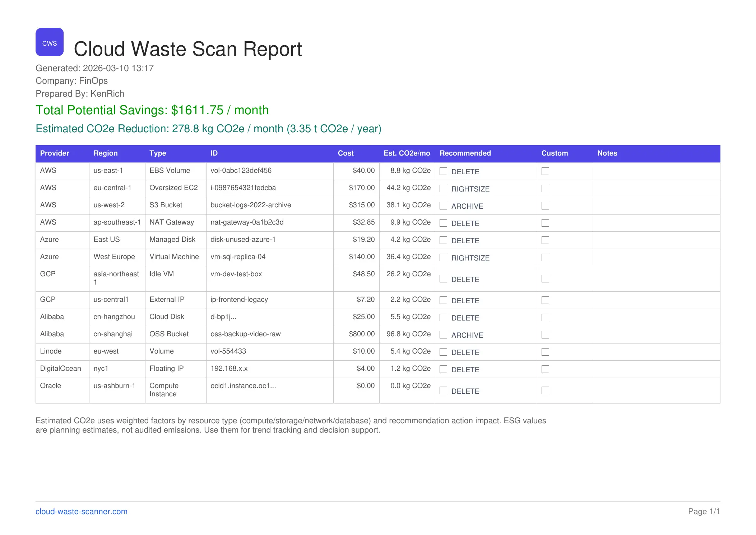Select the West Europe region cell
Viewport: 756px width, 535px height.
click(x=117, y=257)
